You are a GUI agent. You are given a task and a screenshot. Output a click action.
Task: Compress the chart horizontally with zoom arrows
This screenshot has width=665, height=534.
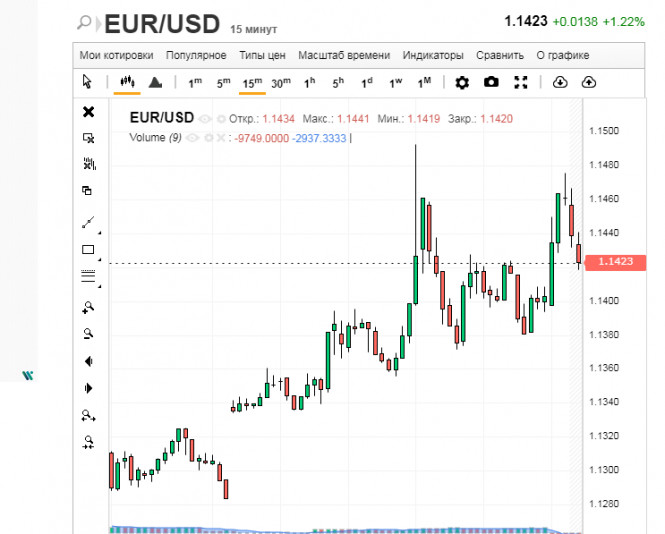(88, 442)
